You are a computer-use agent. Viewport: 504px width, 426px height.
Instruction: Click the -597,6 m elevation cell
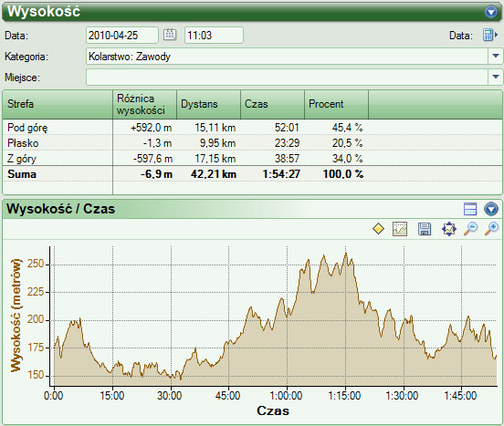point(153,158)
